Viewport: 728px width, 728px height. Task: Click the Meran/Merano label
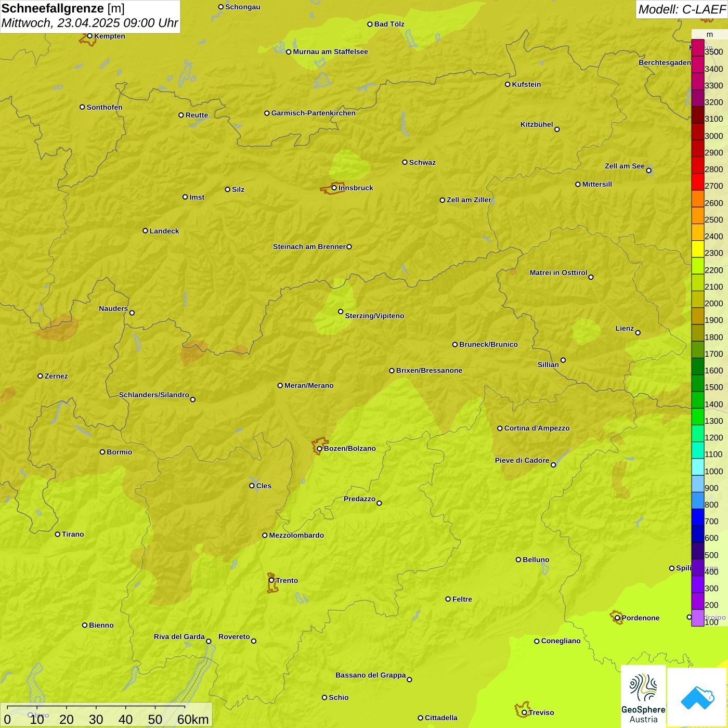[309, 385]
